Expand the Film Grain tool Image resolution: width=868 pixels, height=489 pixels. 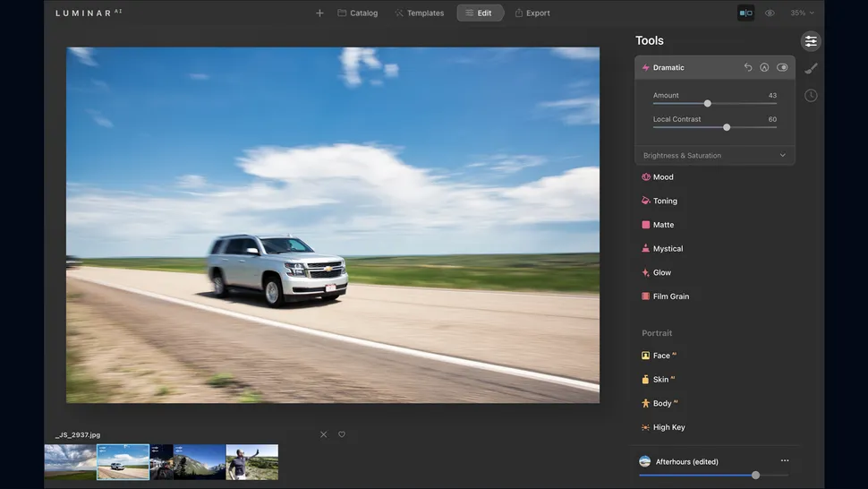pyautogui.click(x=670, y=296)
